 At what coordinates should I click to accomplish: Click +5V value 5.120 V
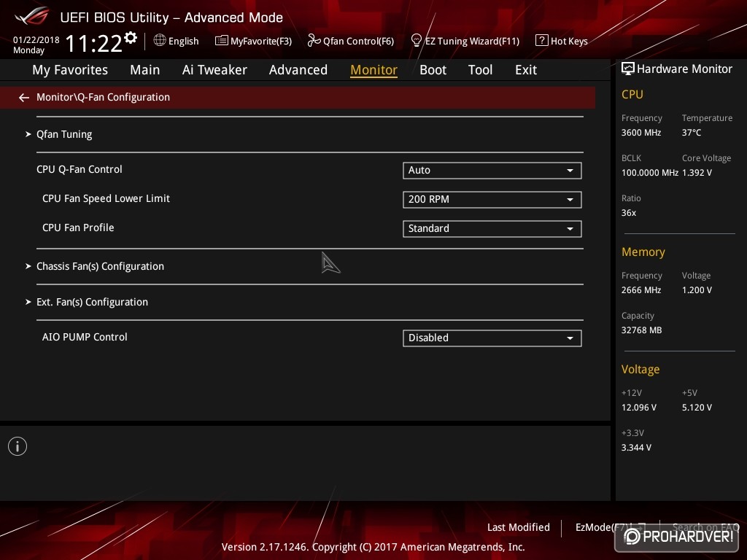pyautogui.click(x=697, y=408)
